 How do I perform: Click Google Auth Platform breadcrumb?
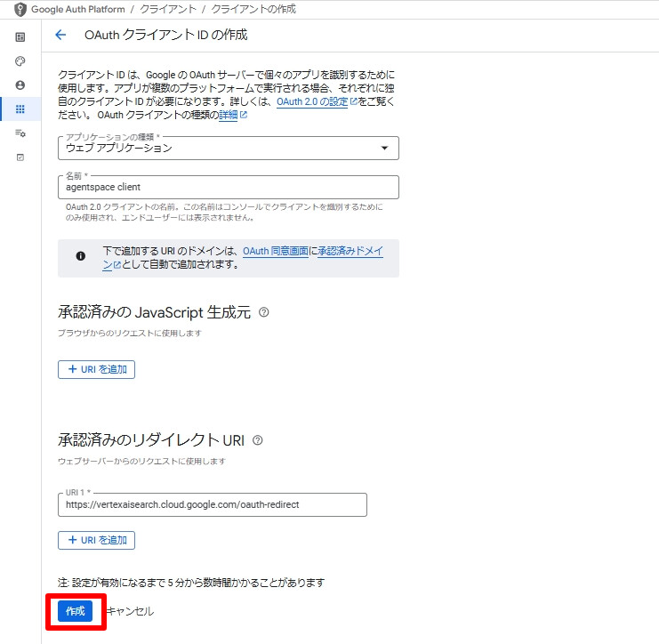[78, 9]
